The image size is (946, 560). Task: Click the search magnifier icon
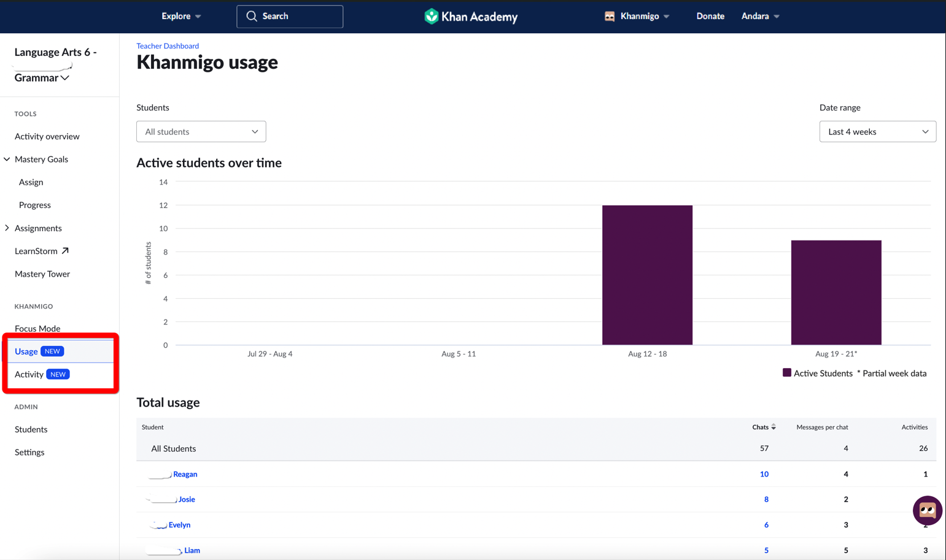[252, 17]
